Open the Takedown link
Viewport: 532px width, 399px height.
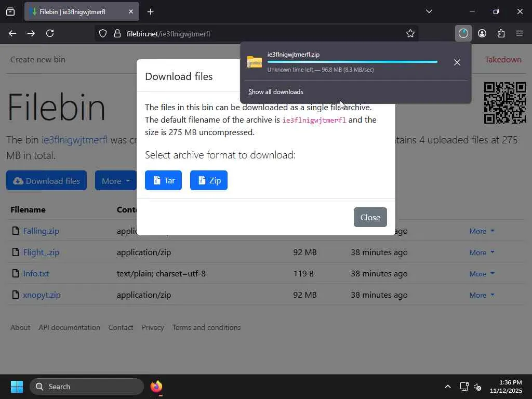[x=503, y=59]
